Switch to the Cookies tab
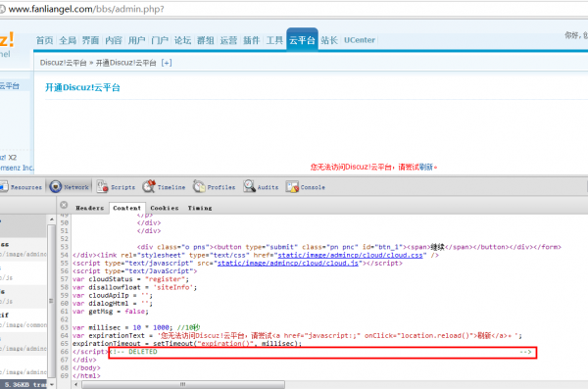 [165, 208]
